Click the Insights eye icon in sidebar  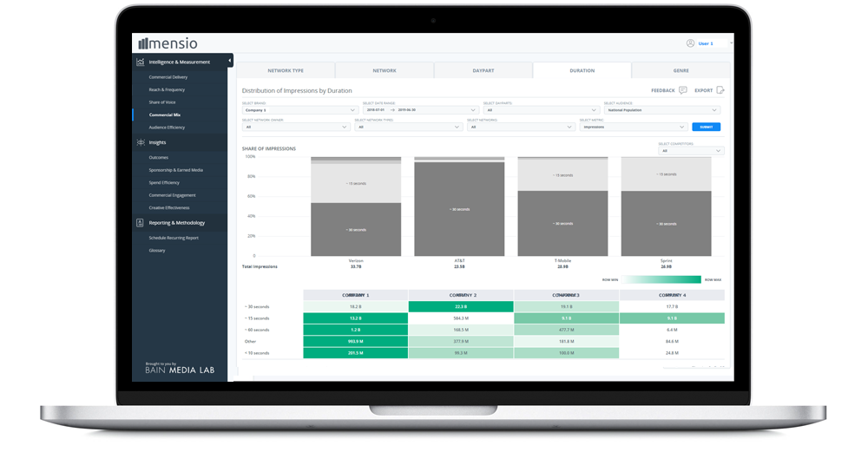[x=141, y=142]
